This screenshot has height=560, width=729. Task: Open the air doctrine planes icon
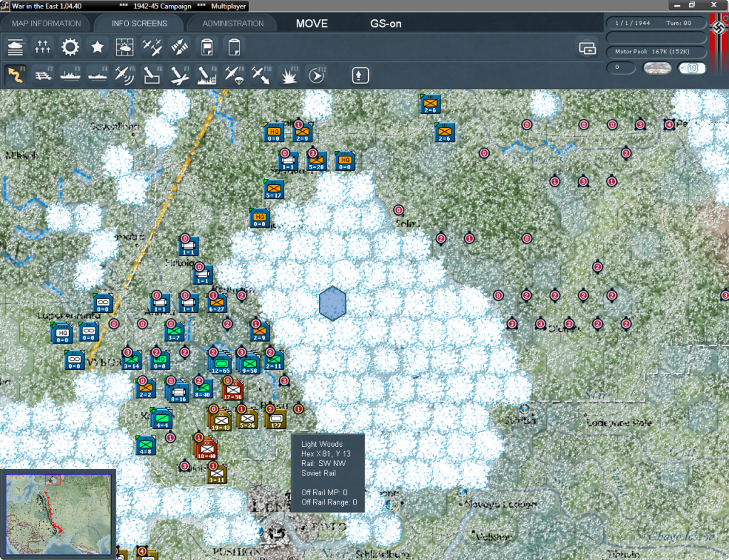tap(152, 48)
